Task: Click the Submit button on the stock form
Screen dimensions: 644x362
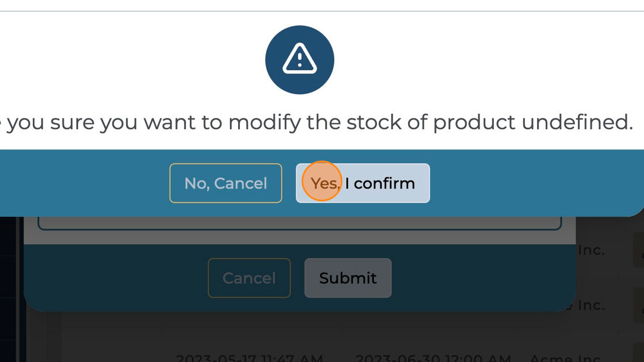Action: [348, 278]
